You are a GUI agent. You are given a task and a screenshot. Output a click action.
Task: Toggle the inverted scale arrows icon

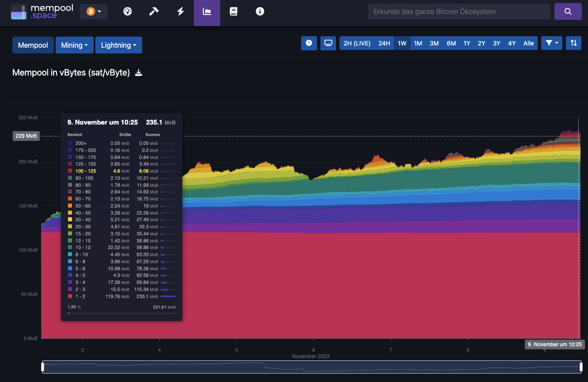coord(573,43)
